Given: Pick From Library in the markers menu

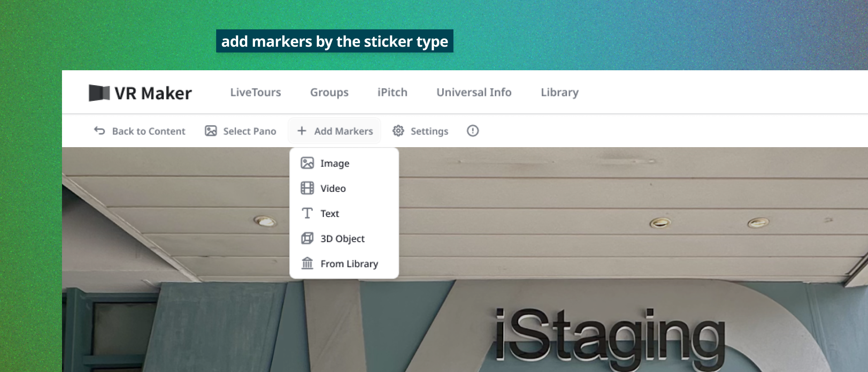Looking at the screenshot, I should pyautogui.click(x=344, y=264).
